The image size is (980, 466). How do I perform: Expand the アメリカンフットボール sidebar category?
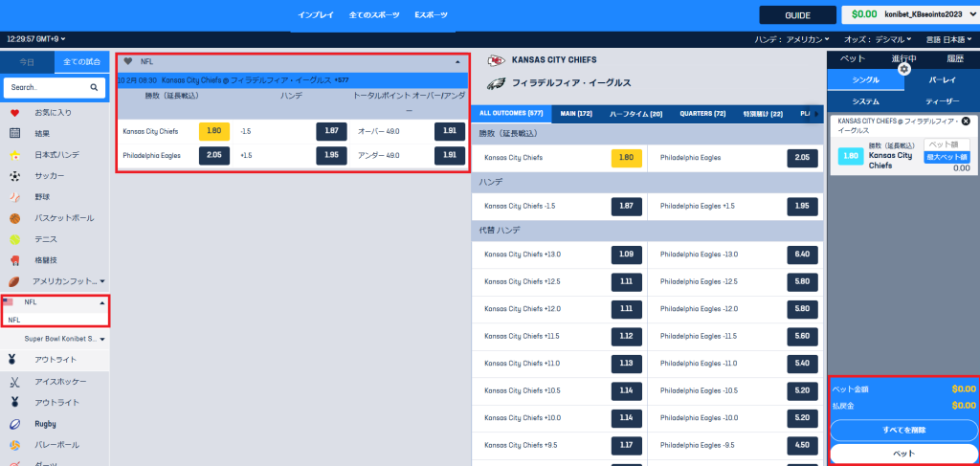coord(102,281)
